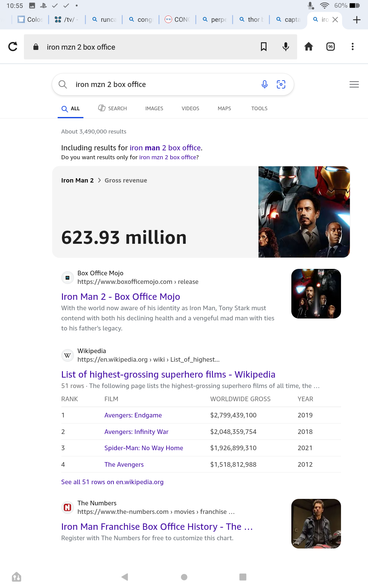
Task: Switch to the Colos tab
Action: (30, 20)
